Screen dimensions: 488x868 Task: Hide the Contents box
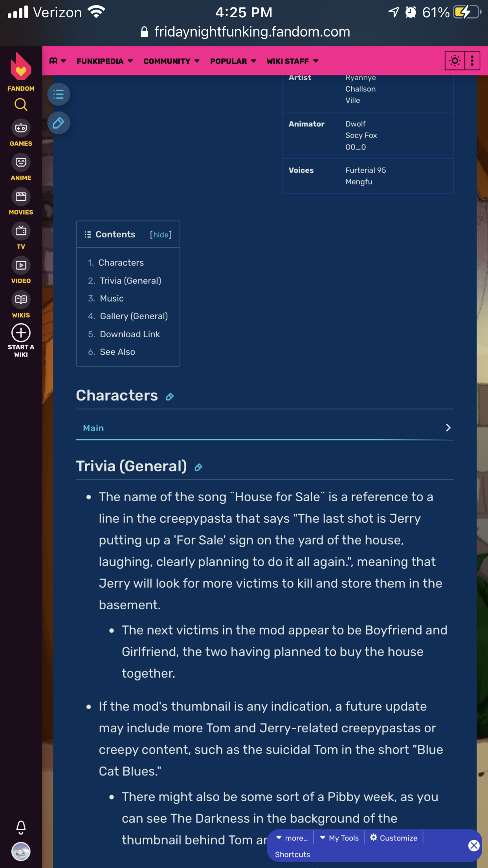(161, 235)
